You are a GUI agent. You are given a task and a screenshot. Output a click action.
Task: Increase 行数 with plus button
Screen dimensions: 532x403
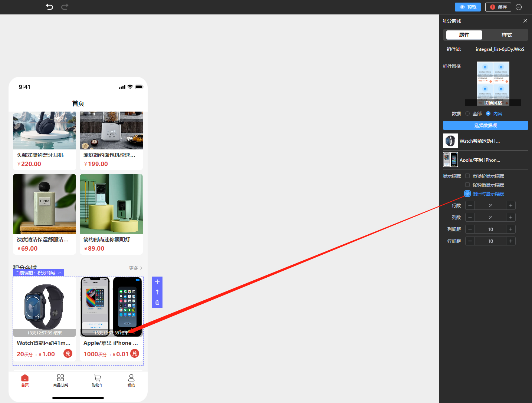coord(511,205)
